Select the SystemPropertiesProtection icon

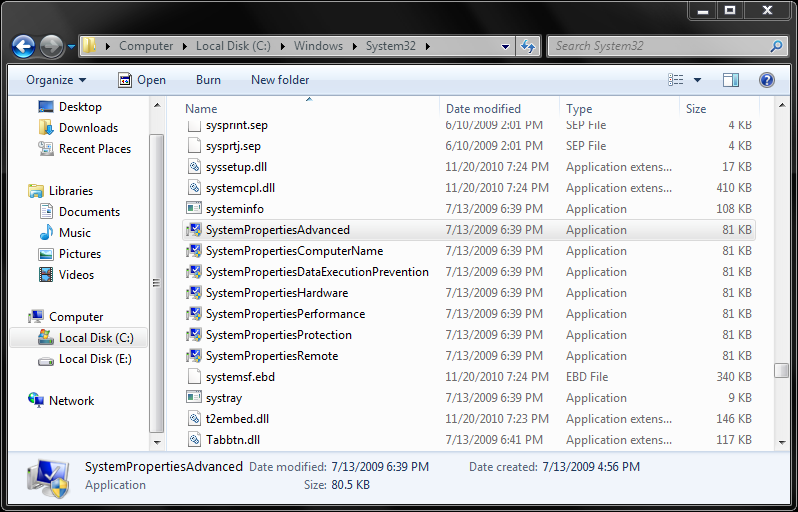pos(194,335)
